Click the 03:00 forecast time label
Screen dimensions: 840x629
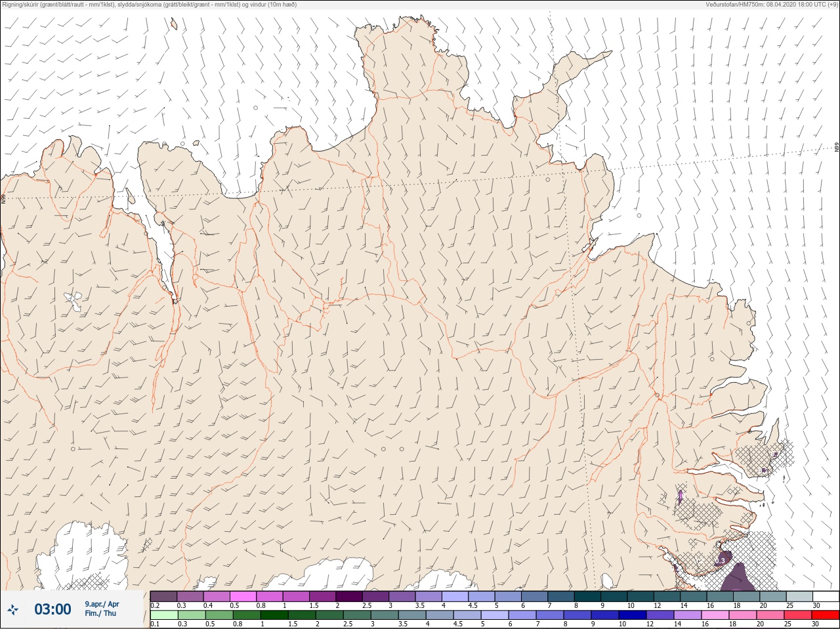tap(52, 610)
